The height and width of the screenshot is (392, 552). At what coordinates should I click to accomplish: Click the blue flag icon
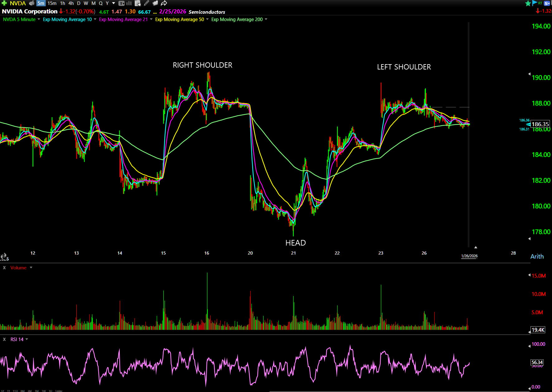tap(535, 3)
